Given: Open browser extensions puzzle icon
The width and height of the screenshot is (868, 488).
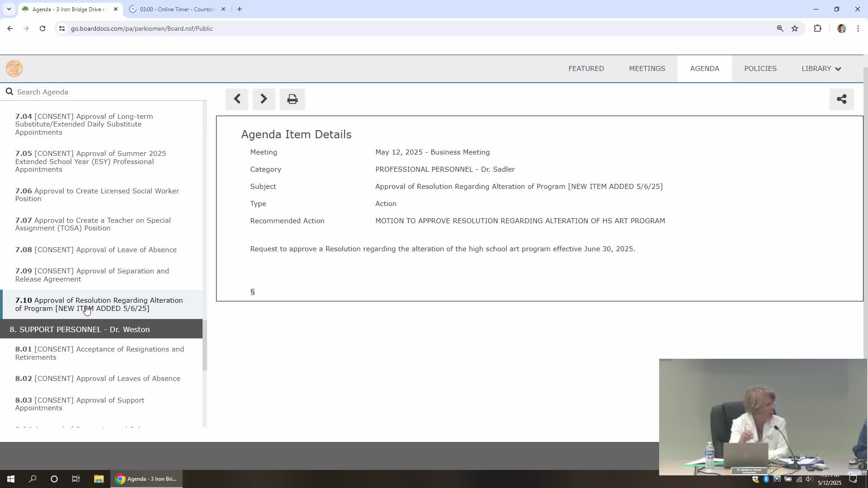Looking at the screenshot, I should click(817, 28).
